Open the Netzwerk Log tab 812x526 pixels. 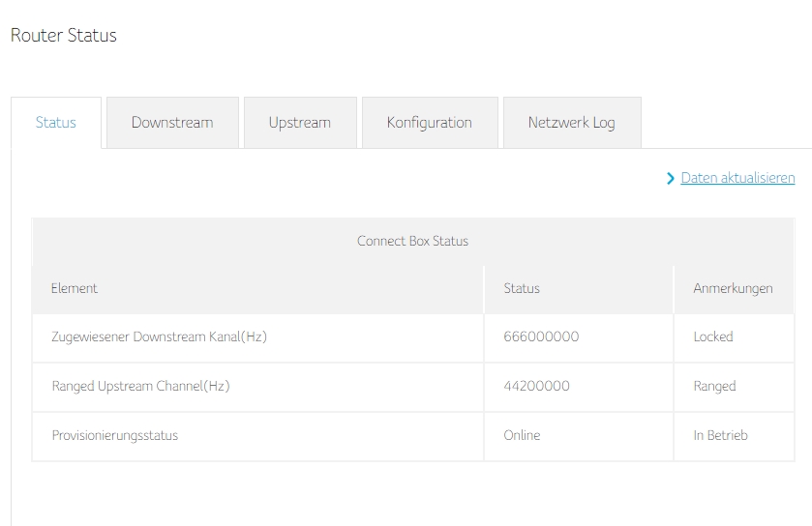pos(571,123)
